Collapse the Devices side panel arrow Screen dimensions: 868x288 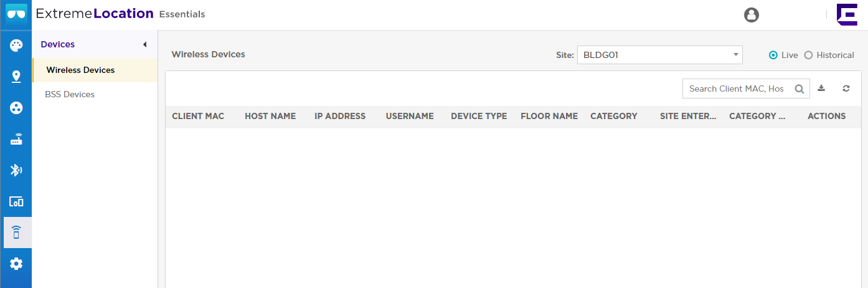pos(144,44)
